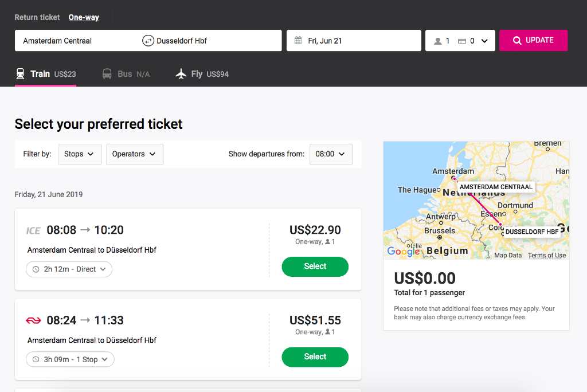Image resolution: width=587 pixels, height=392 pixels.
Task: Switch to Return ticket option
Action: click(x=37, y=17)
